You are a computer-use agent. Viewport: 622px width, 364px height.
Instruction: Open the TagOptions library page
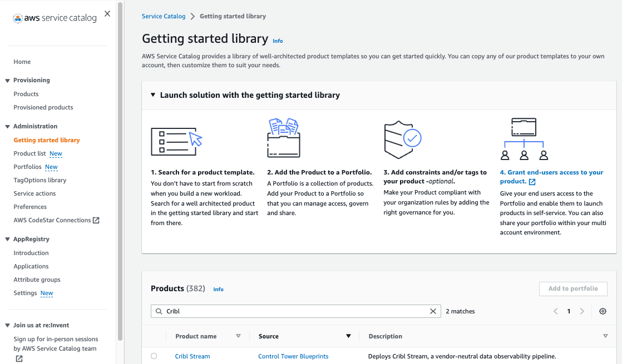click(40, 180)
